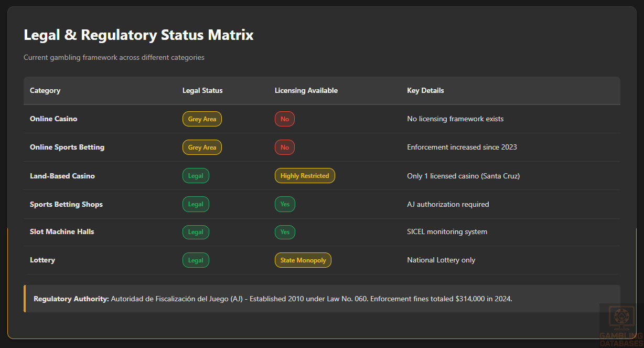Image resolution: width=644 pixels, height=348 pixels.
Task: Click the Only 1 licensed casino detail
Action: 463,176
